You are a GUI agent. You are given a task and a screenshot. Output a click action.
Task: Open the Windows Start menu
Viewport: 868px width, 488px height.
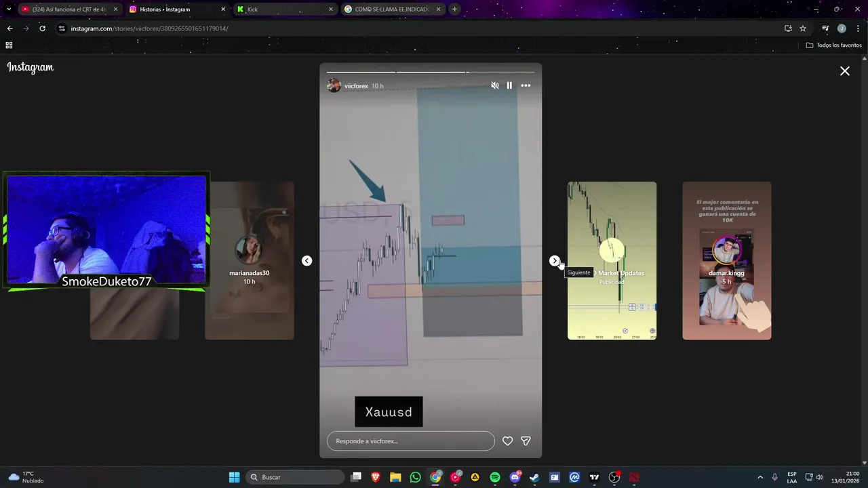[x=234, y=477]
